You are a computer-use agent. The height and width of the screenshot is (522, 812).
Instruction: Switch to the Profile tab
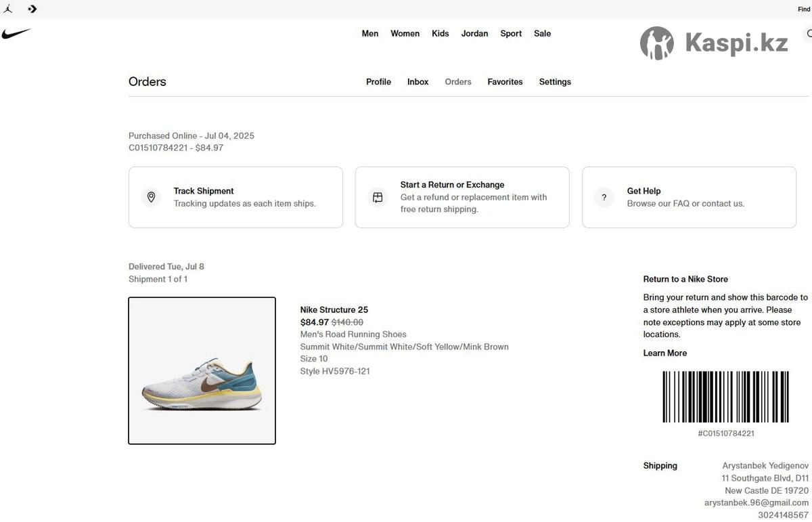point(378,82)
